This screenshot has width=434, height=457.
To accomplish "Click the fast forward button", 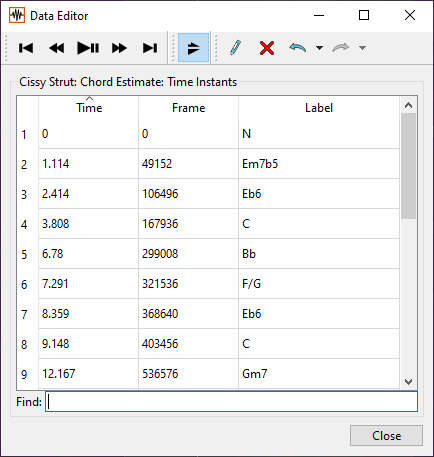I will click(119, 48).
